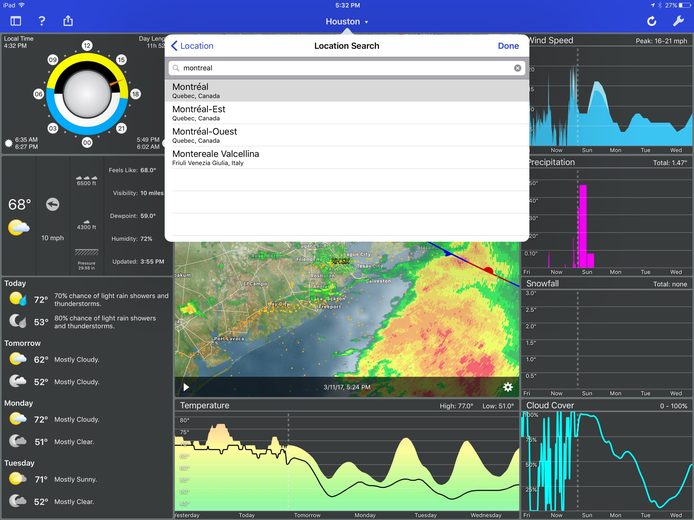Screen dimensions: 694x520
Task: Tap Today's 53° night icon
Action: (18, 321)
